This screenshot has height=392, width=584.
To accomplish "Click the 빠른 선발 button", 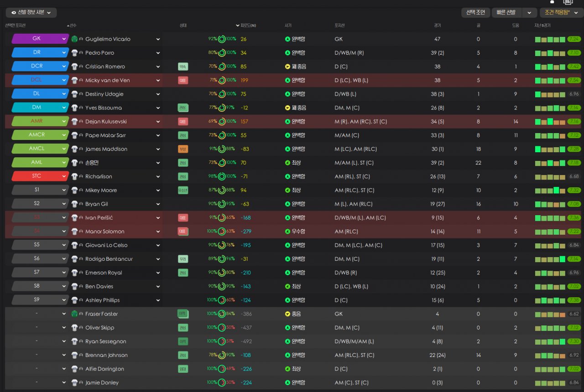I will 506,13.
